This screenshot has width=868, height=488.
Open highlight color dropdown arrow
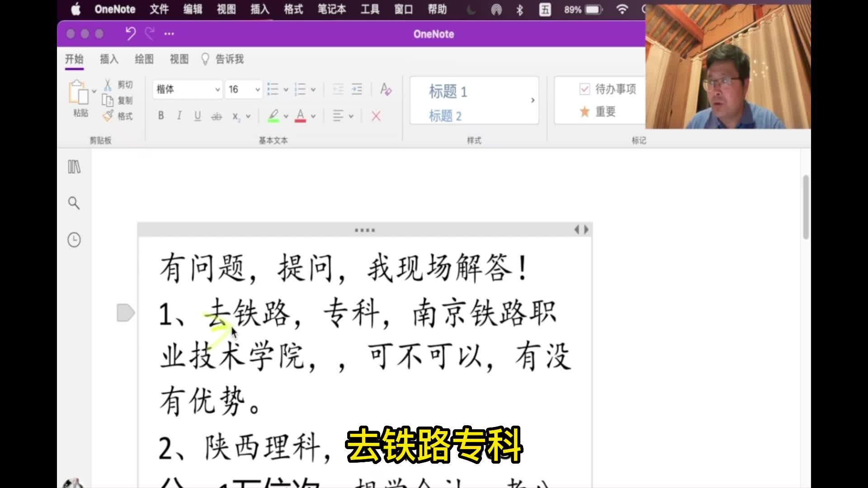pos(286,117)
